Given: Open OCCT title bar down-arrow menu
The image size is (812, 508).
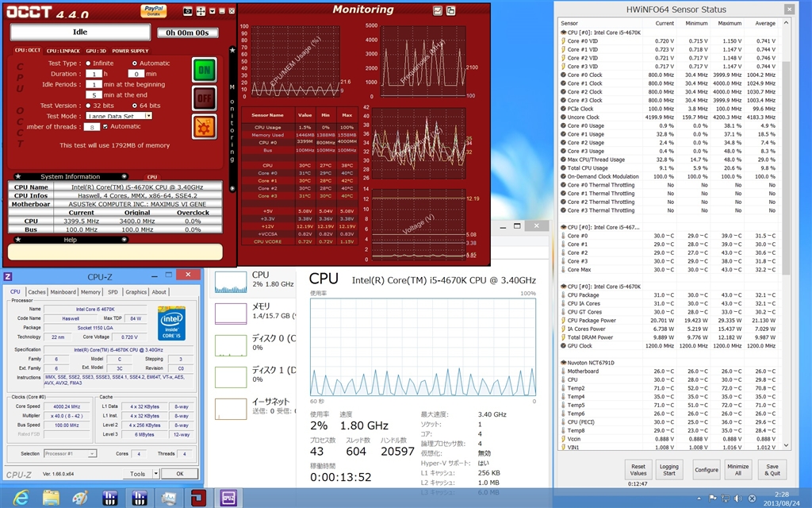Looking at the screenshot, I should pyautogui.click(x=211, y=11).
